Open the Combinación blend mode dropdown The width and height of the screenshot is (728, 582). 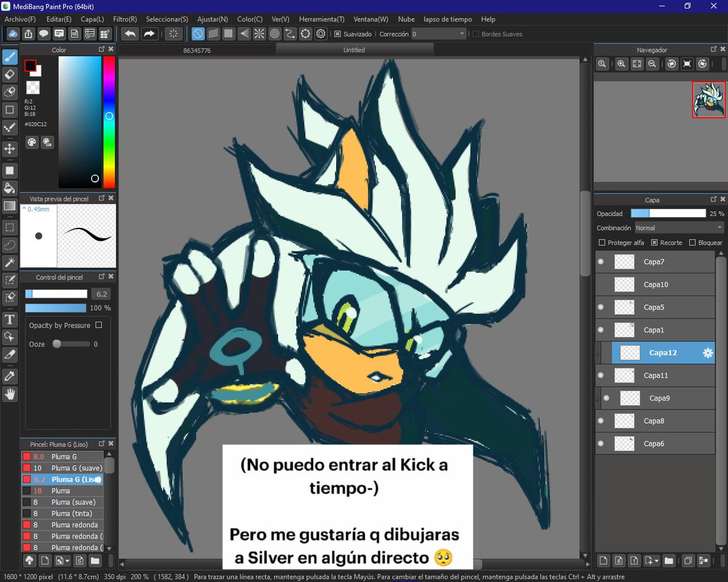pyautogui.click(x=679, y=228)
